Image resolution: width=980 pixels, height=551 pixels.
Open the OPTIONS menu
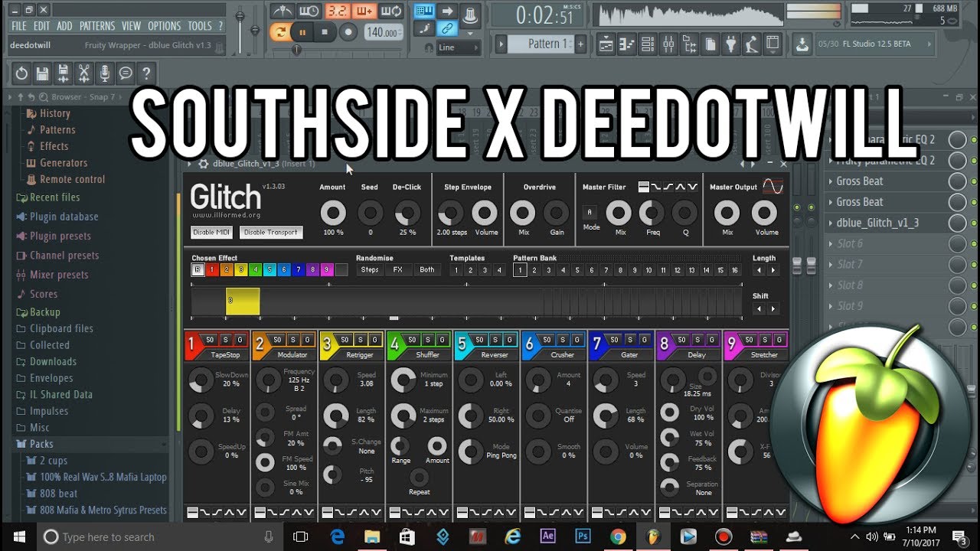click(164, 26)
